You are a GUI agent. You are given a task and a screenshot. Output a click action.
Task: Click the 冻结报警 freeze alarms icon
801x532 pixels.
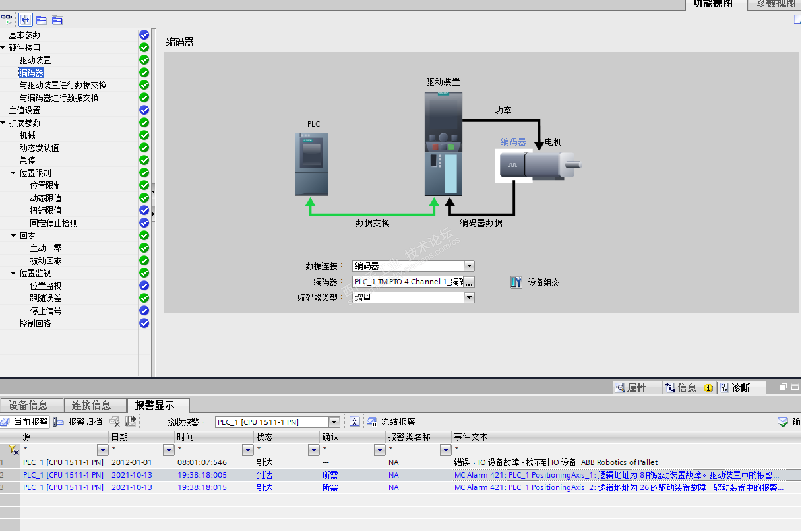coord(372,422)
